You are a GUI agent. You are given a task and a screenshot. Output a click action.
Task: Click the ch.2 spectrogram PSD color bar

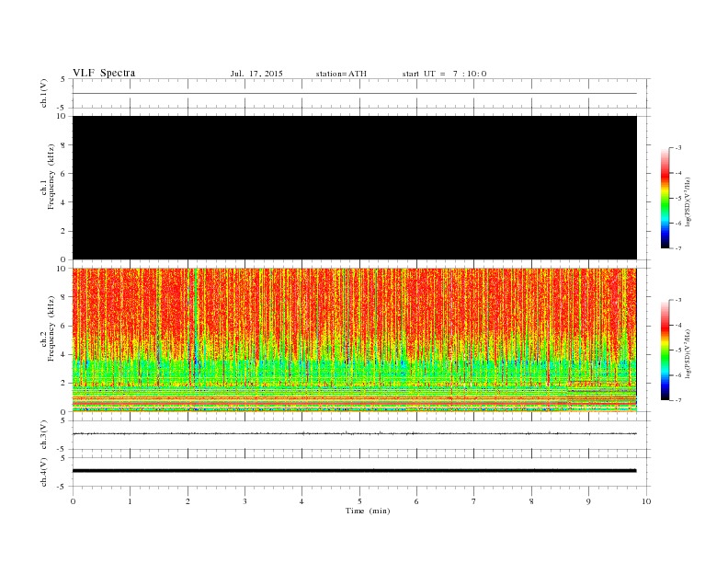665,350
